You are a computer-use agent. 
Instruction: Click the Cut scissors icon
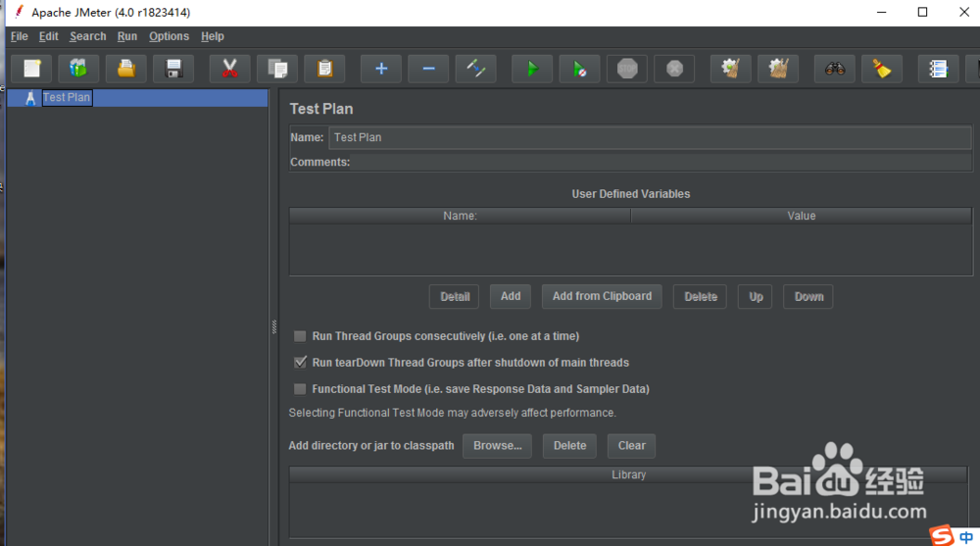click(230, 69)
